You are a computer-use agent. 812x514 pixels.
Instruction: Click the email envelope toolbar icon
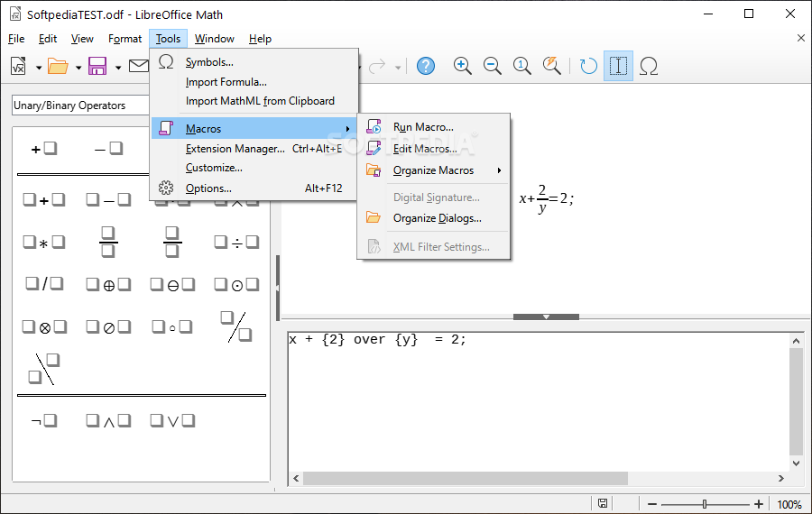tap(138, 66)
